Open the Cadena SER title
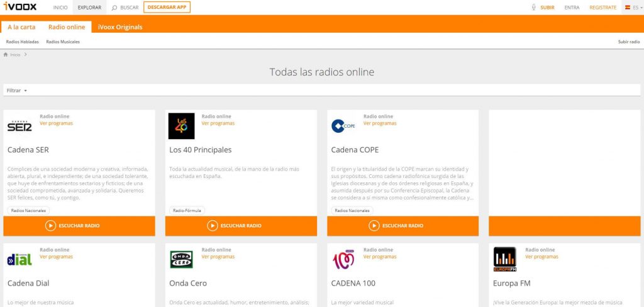The image size is (644, 307). coord(28,150)
